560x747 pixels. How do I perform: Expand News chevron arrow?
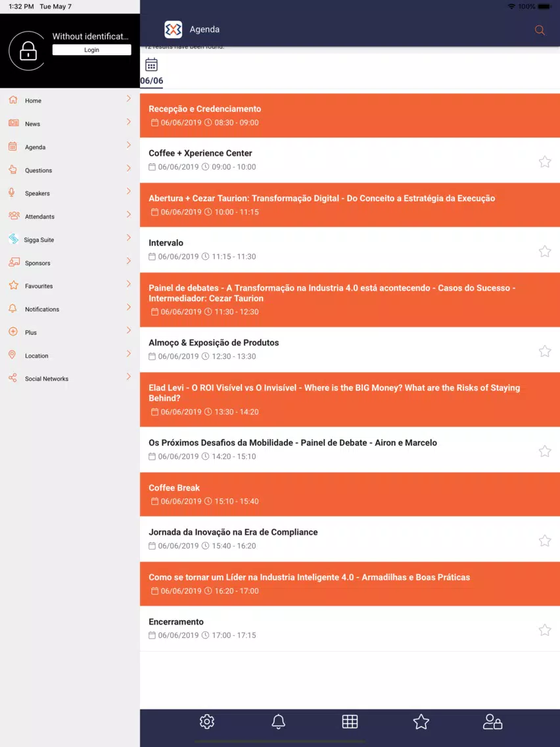tap(129, 122)
